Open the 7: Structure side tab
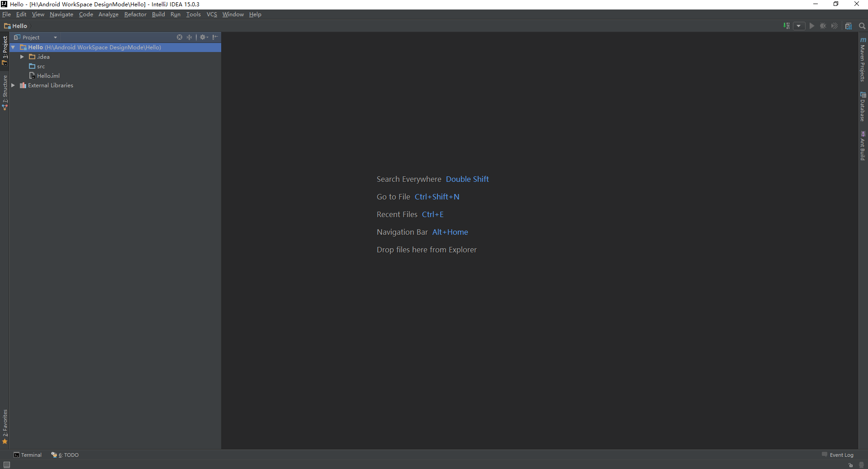Image resolution: width=868 pixels, height=469 pixels. (5, 93)
